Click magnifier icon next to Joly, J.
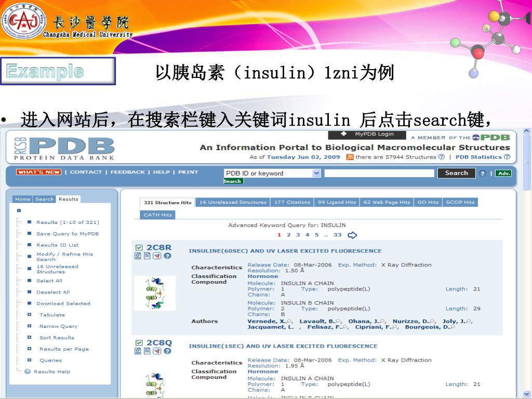Screen dimensions: 532x399 [468, 321]
